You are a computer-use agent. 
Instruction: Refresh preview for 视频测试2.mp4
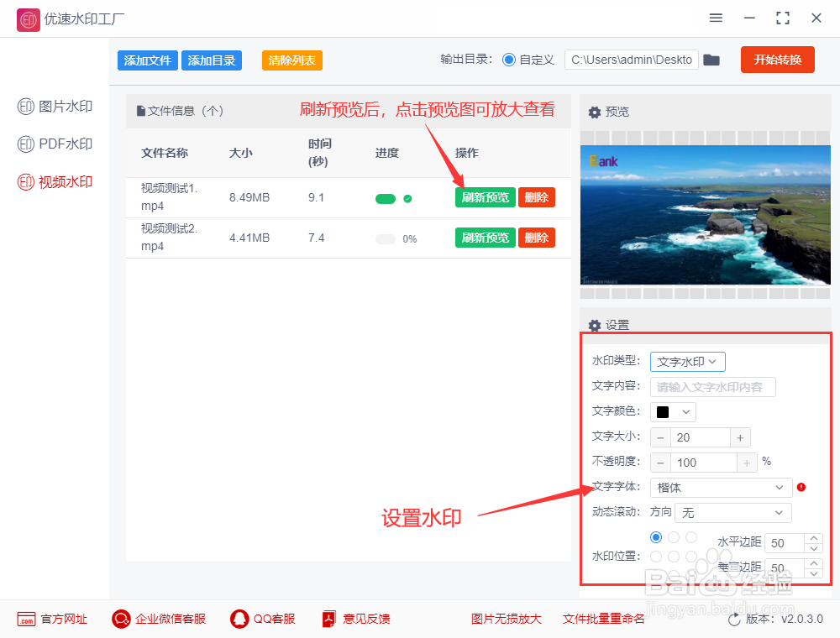click(x=485, y=238)
